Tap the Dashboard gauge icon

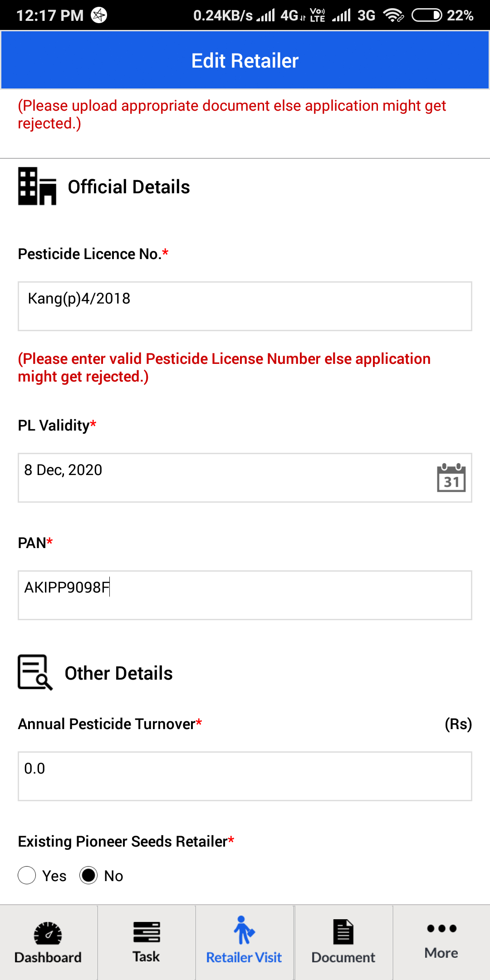point(48,933)
